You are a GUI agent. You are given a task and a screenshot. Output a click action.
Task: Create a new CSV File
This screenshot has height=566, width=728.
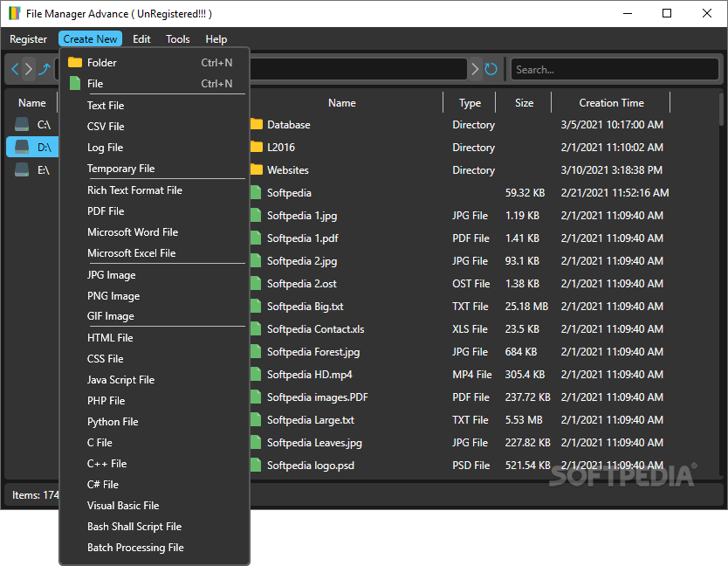(x=155, y=127)
